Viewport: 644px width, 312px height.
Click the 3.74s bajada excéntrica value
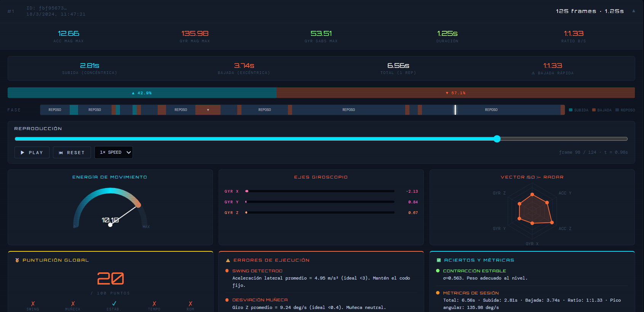244,66
